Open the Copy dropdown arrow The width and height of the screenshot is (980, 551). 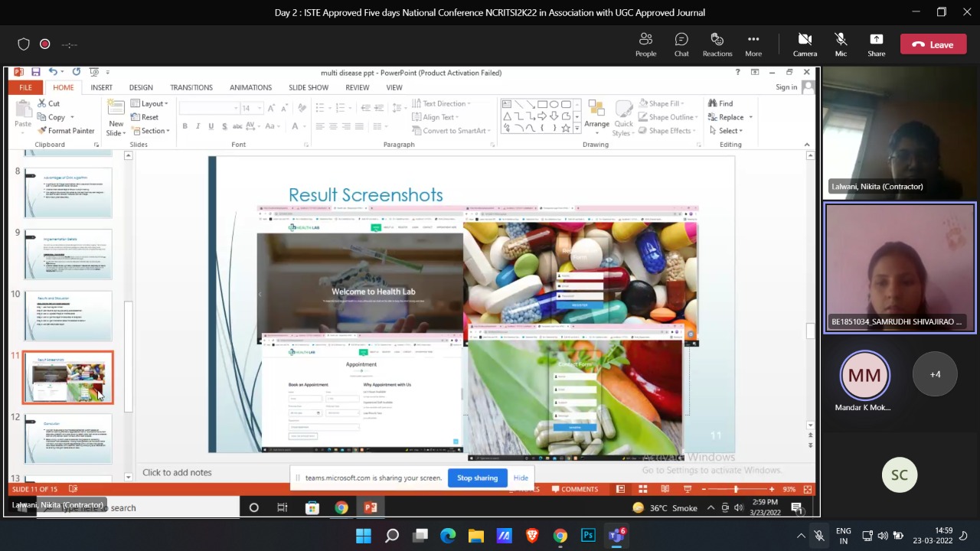[x=72, y=117]
